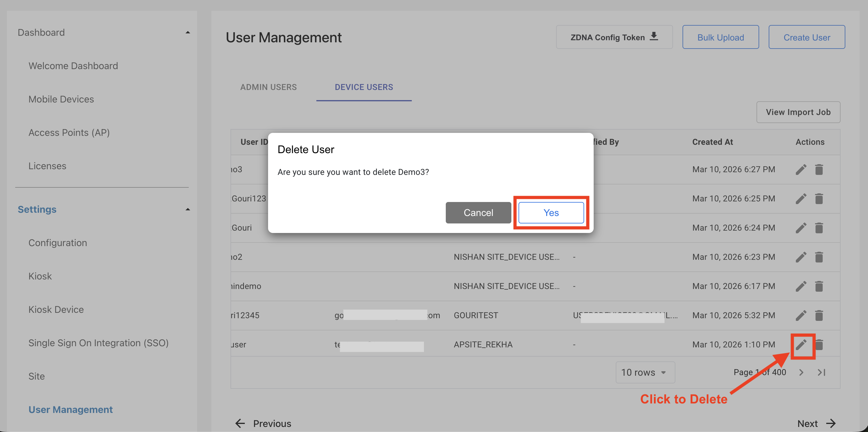Click edit pencil for the 6:17 PM row

click(801, 286)
